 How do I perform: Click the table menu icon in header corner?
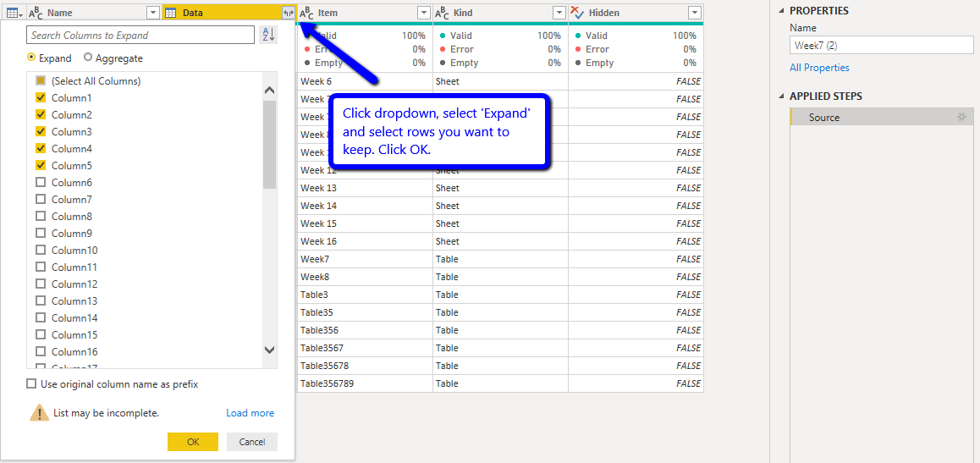pyautogui.click(x=14, y=14)
